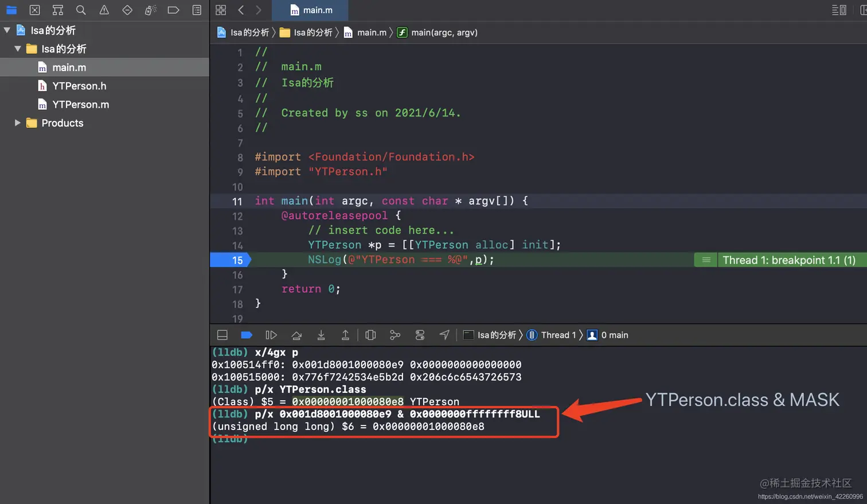Image resolution: width=867 pixels, height=504 pixels.
Task: Open main(argc, argv) function jump menu
Action: click(x=438, y=33)
